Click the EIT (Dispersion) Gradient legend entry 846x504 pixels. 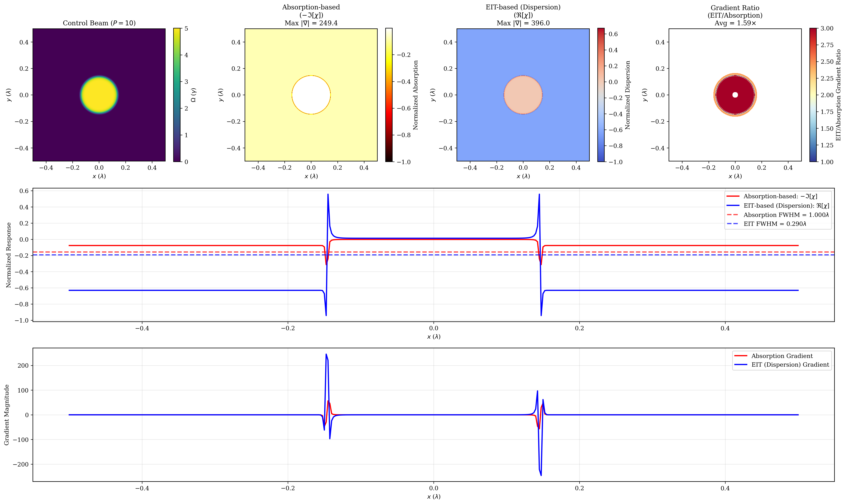(x=790, y=365)
